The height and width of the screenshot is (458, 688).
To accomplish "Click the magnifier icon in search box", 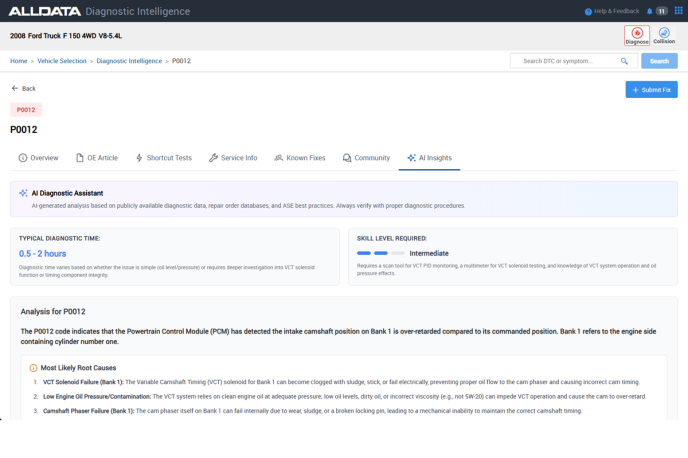I will [x=624, y=61].
